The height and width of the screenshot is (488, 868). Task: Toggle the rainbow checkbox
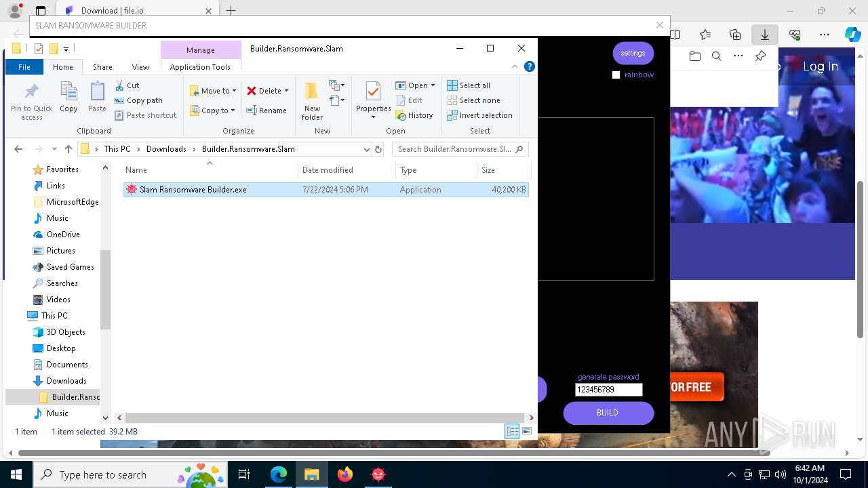(616, 75)
